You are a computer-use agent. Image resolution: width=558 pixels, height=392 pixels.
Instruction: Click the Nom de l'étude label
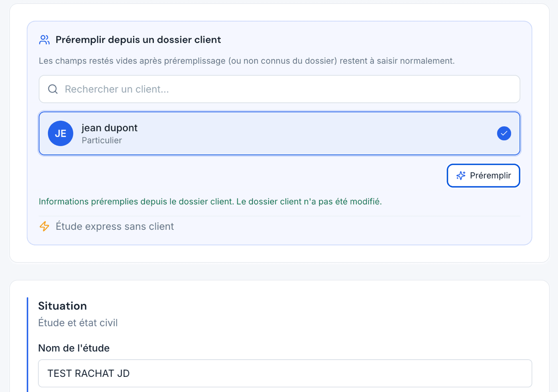tap(74, 348)
